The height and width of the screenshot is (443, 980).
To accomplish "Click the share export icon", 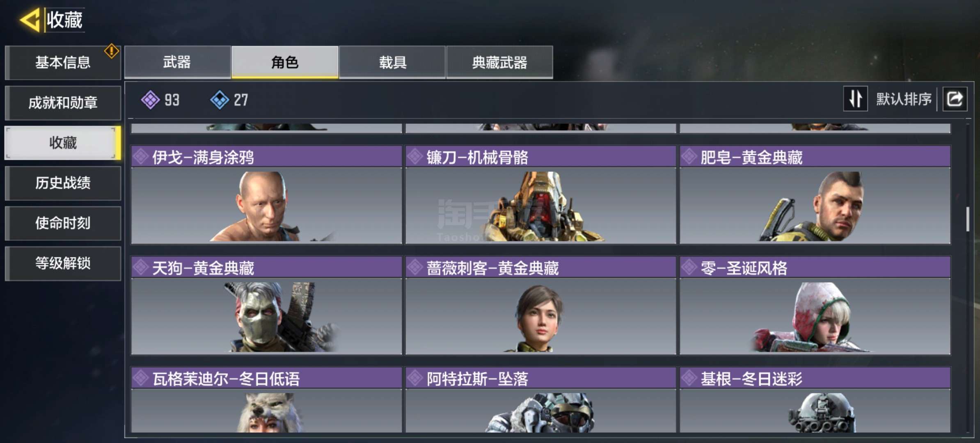I will tap(955, 99).
